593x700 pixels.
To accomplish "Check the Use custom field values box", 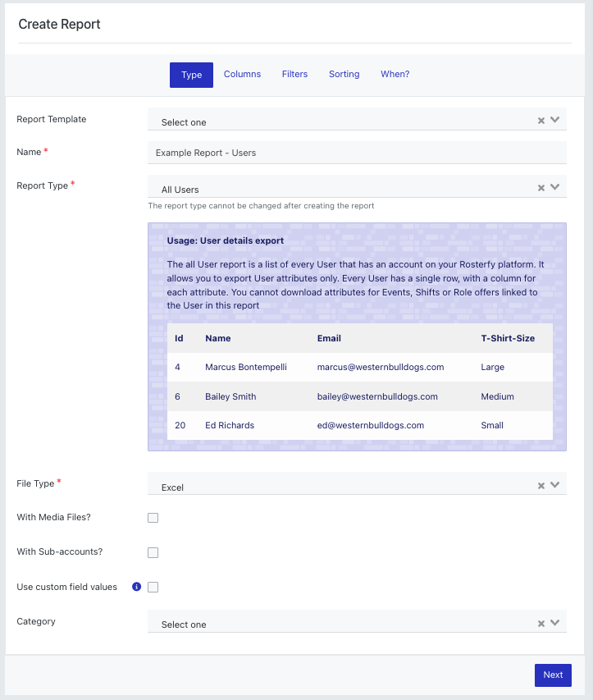I will (153, 587).
